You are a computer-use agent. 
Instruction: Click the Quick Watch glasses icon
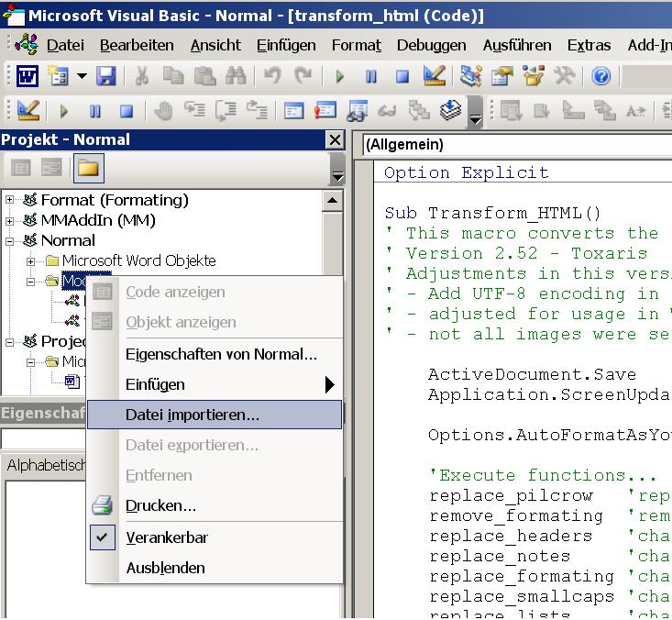point(388,112)
